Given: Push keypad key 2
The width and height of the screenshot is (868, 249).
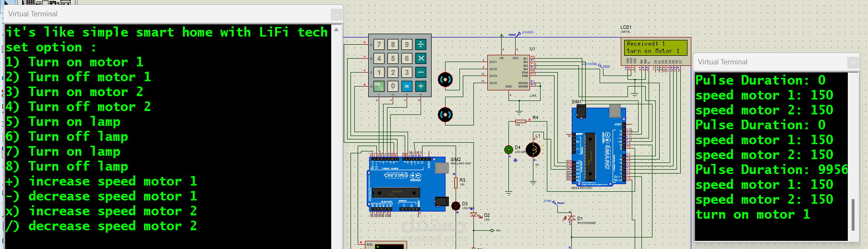Looking at the screenshot, I should coord(393,73).
